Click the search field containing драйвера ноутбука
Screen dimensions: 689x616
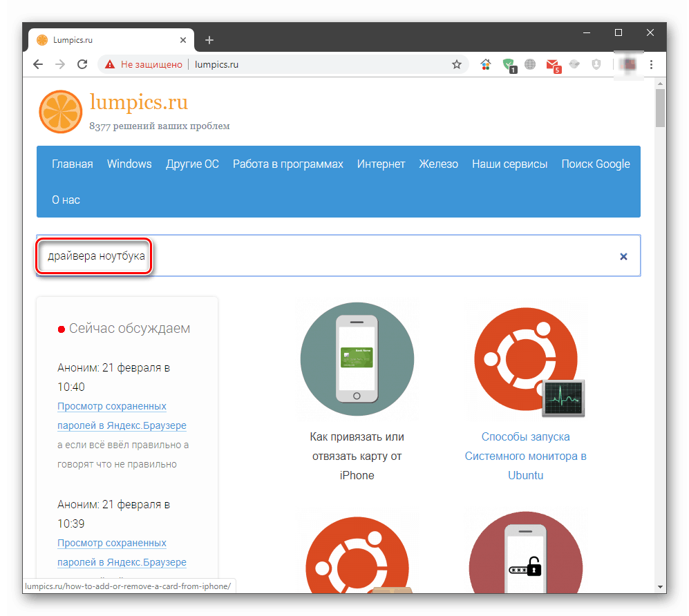[x=339, y=256]
